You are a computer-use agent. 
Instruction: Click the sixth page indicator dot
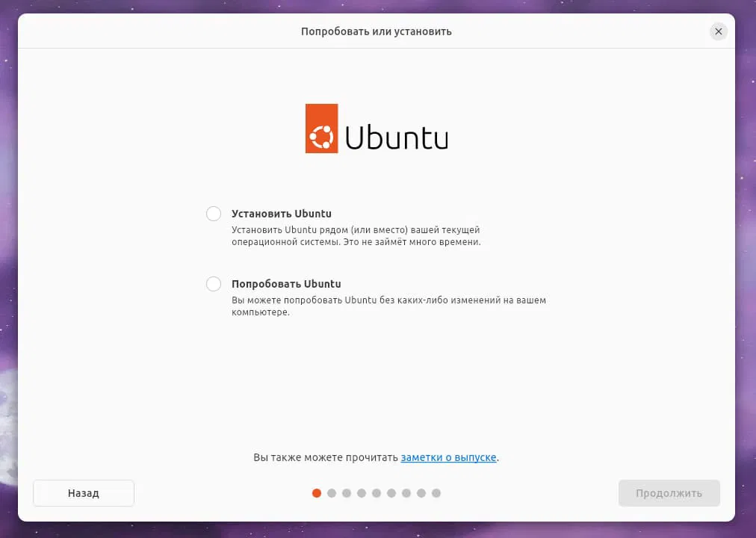pyautogui.click(x=391, y=493)
